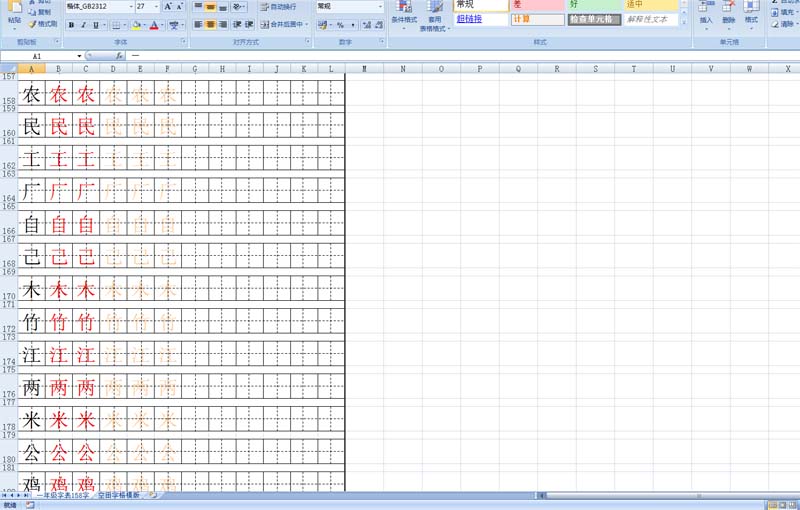Switch to sheet tab 一年级字表158字
This screenshot has width=800, height=510.
(x=62, y=495)
